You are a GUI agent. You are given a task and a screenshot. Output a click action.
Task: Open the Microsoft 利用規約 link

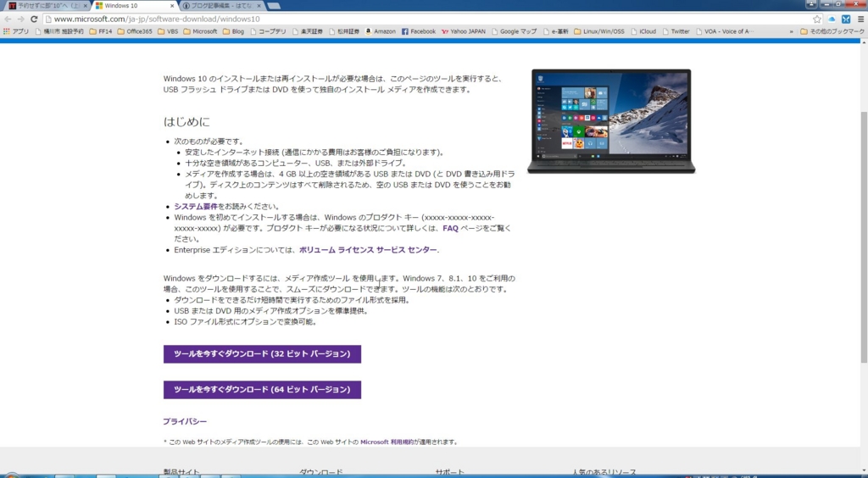click(387, 442)
